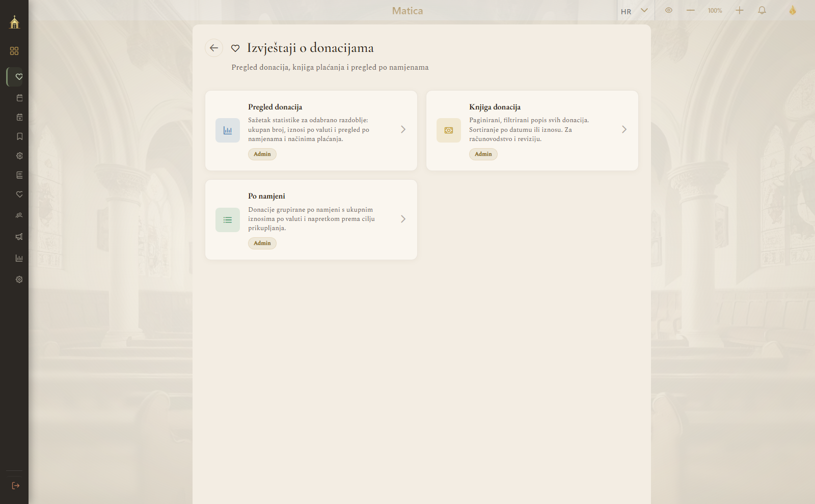Open the lower heart sidebar icon
Image resolution: width=815 pixels, height=504 pixels.
pos(19,194)
